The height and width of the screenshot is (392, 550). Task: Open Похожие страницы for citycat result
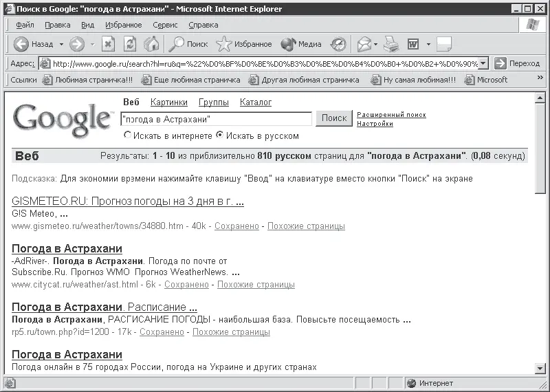[256, 284]
